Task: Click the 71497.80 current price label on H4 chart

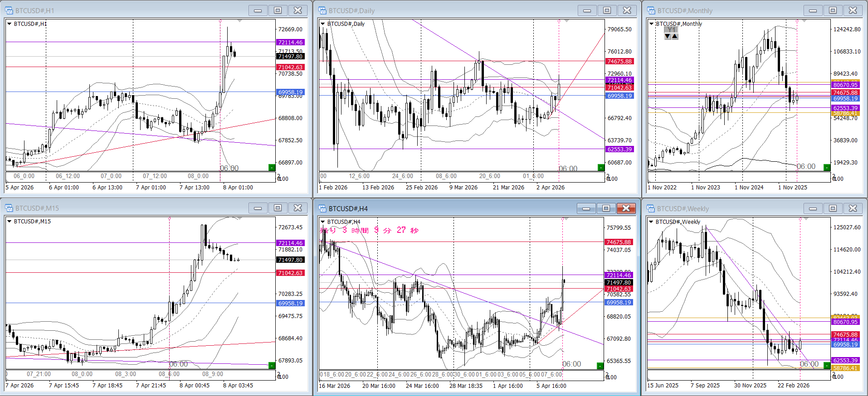Action: (x=619, y=282)
